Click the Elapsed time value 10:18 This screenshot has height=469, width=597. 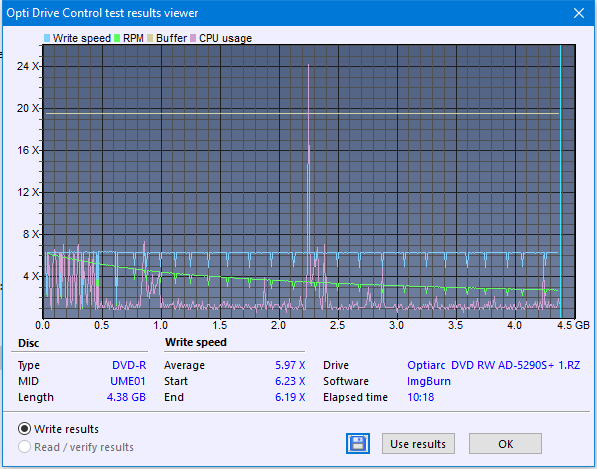tap(420, 397)
